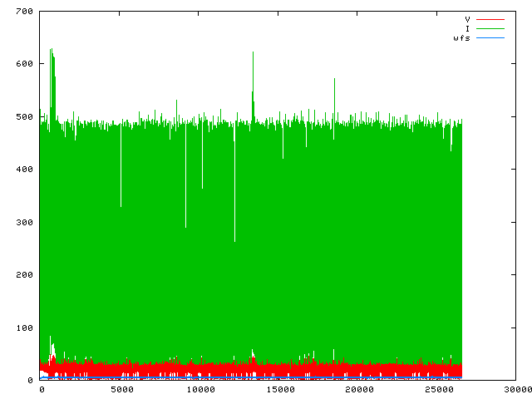Screen dimensions: 532x399
Task: Select the wfs legend label text
Action: pyautogui.click(x=461, y=37)
